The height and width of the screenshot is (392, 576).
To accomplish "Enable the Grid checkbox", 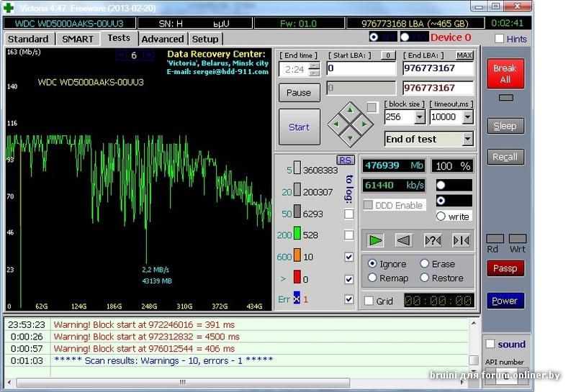I will pos(369,301).
